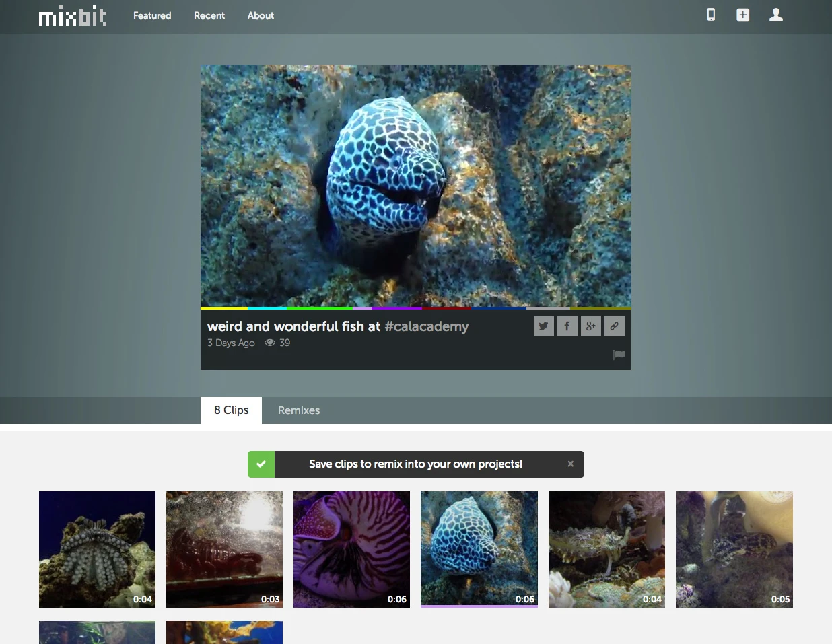This screenshot has width=832, height=644.
Task: Share the video to Facebook
Action: click(567, 326)
